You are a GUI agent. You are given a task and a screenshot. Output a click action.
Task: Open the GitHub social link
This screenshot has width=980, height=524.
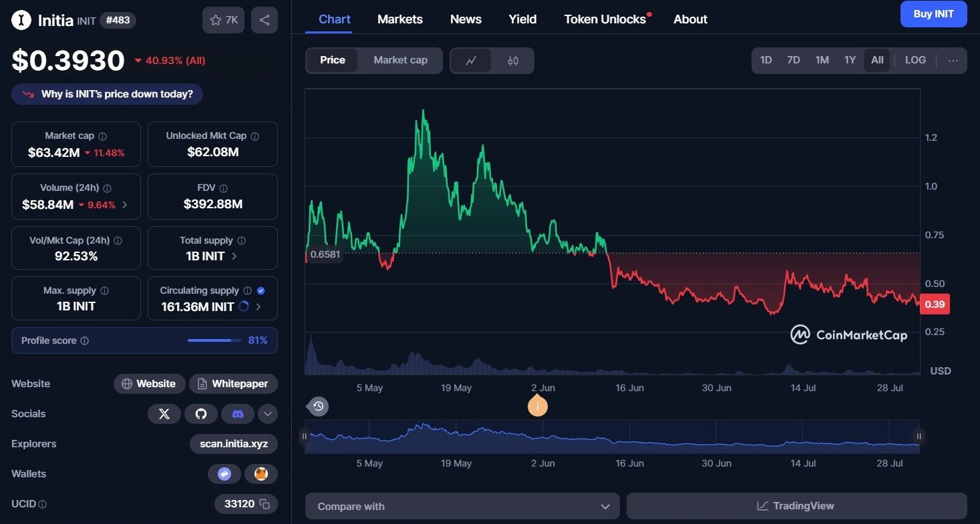pos(201,414)
